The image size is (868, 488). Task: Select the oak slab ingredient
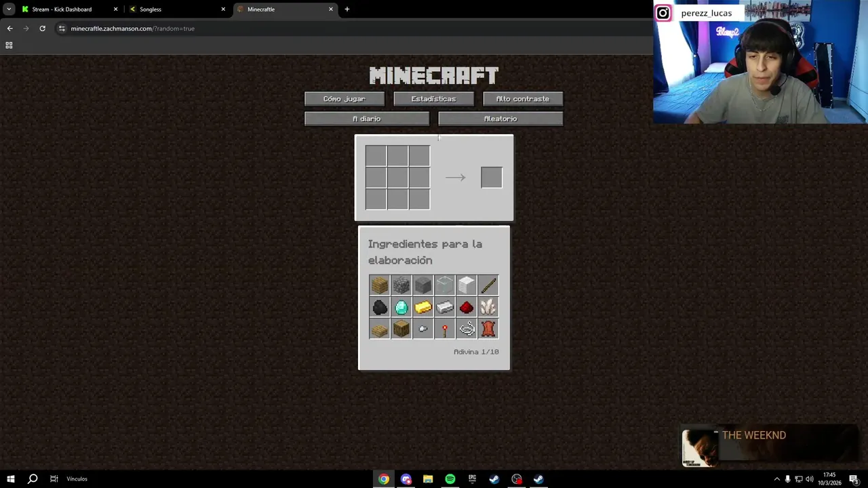coord(380,329)
